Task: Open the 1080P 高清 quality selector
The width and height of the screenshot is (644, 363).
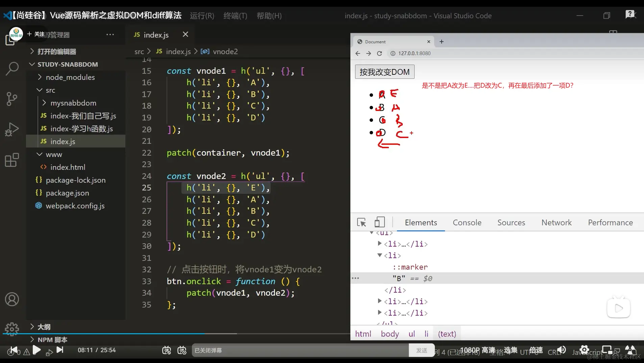Action: pos(477,350)
